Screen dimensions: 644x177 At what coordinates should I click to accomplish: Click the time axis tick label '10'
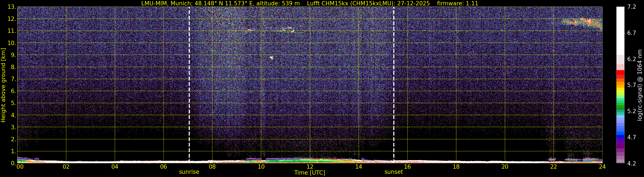pyautogui.click(x=261, y=167)
